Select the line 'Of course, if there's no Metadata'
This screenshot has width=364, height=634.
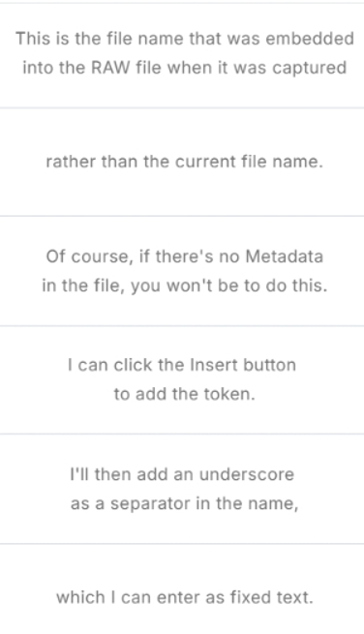(x=185, y=257)
